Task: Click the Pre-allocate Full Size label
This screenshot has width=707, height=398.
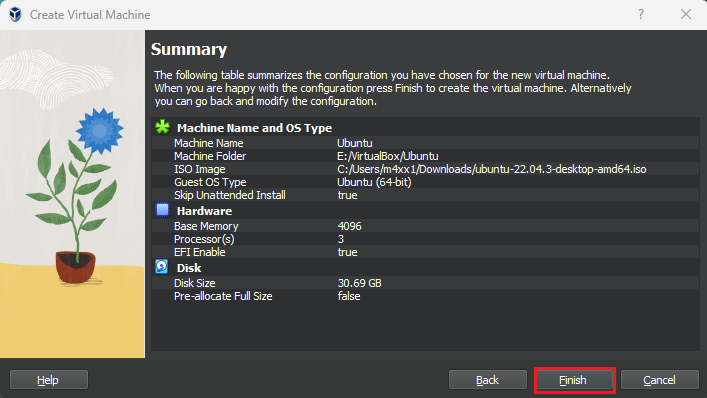Action: pyautogui.click(x=223, y=296)
